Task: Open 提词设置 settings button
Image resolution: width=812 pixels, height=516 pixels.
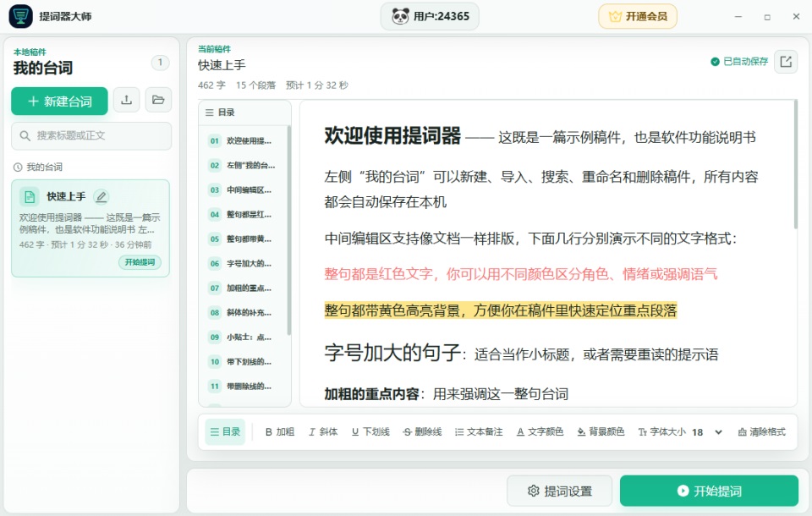Action: [559, 491]
